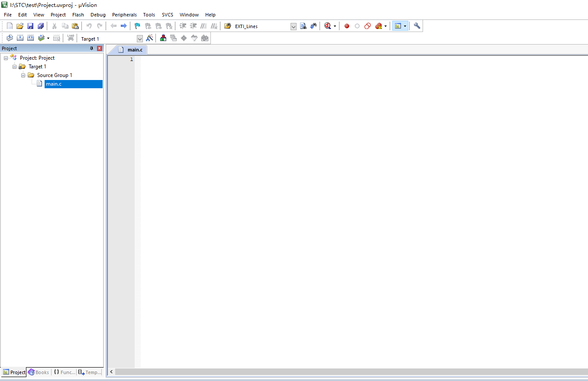Open the Tools menu
The height and width of the screenshot is (381, 588).
149,15
